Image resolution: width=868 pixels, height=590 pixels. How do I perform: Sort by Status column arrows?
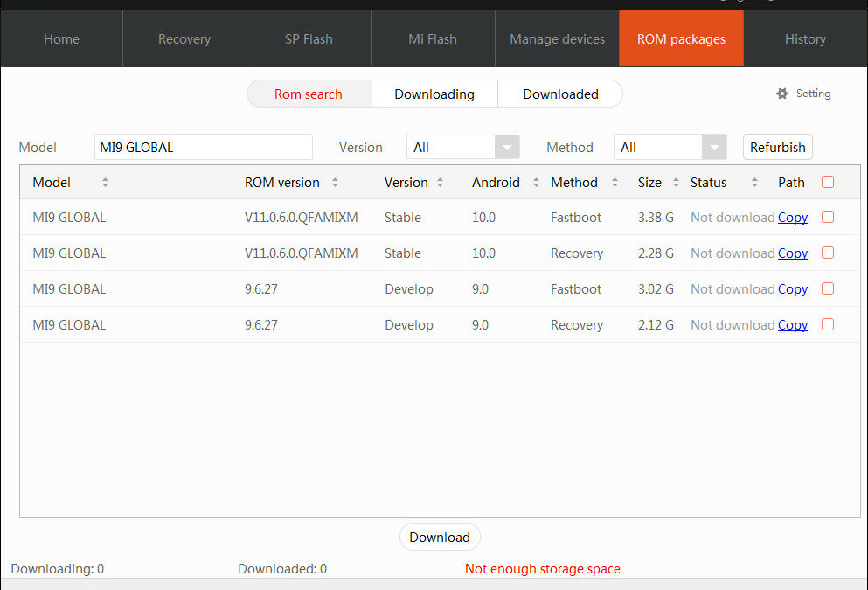click(754, 183)
